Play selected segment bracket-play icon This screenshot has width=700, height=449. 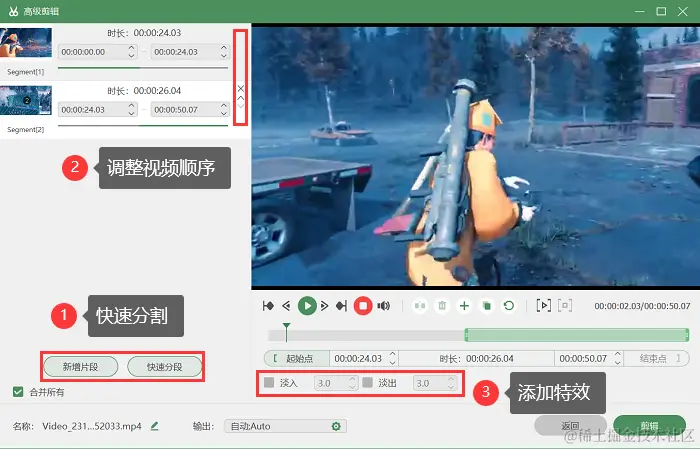[543, 306]
